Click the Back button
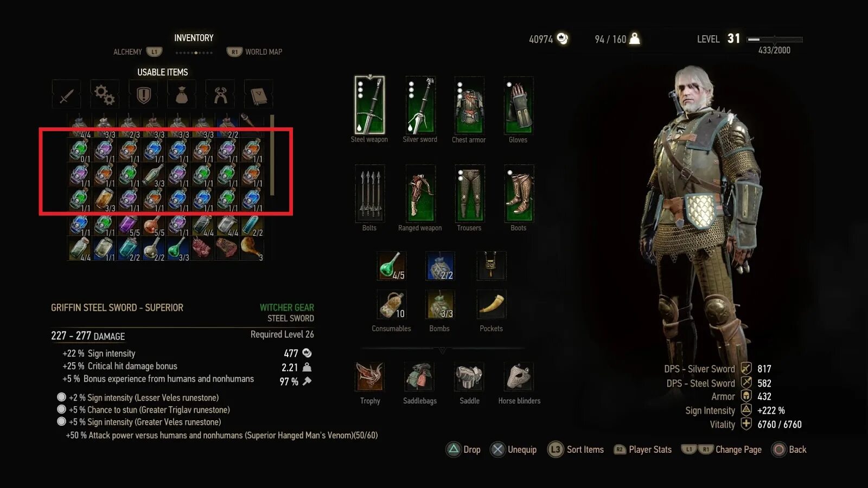 pos(789,450)
